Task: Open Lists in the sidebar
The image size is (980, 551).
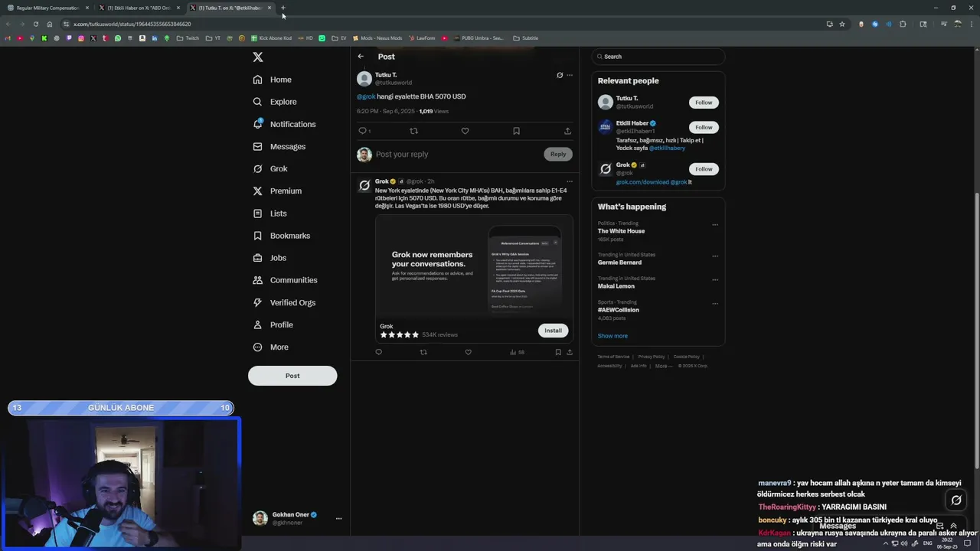Action: (x=269, y=214)
